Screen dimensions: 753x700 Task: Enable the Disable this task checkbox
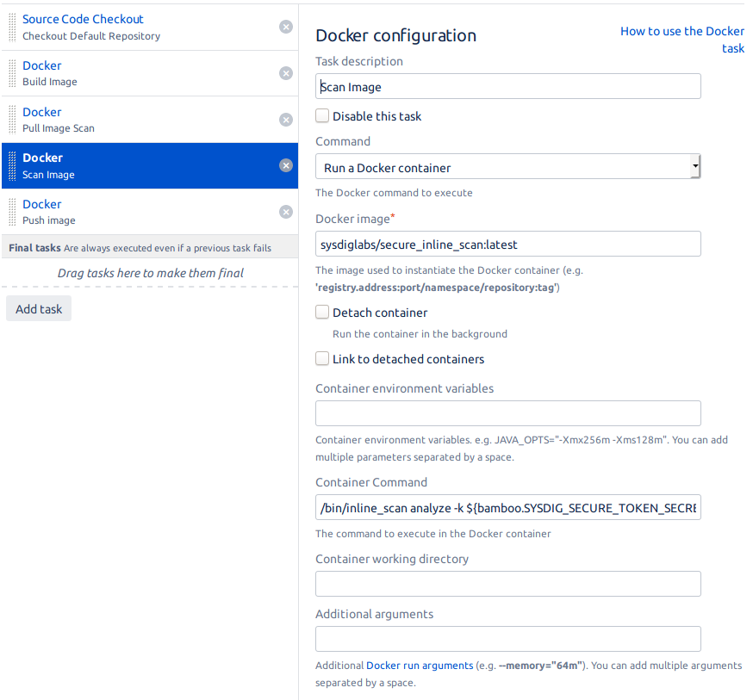(321, 115)
